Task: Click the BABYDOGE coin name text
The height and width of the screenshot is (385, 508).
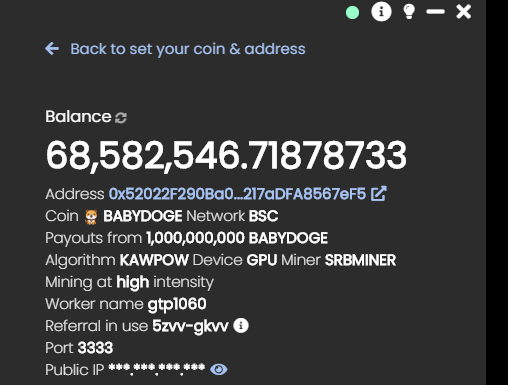Action: 143,216
